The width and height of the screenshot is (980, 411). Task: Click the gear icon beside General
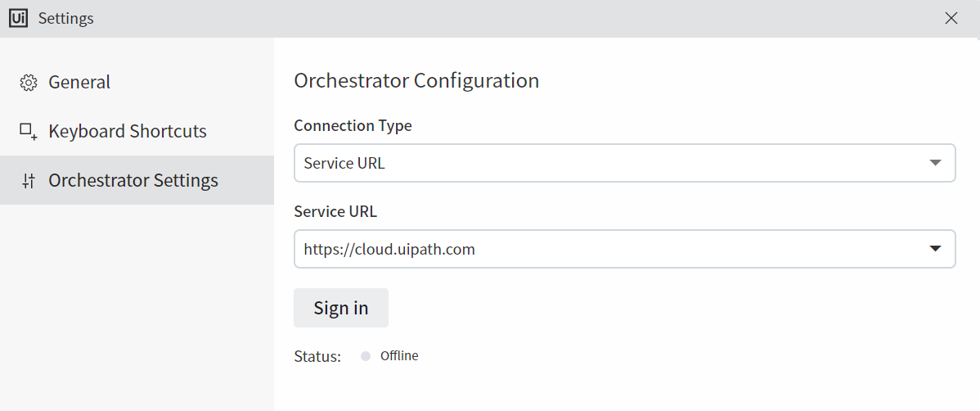click(x=29, y=83)
